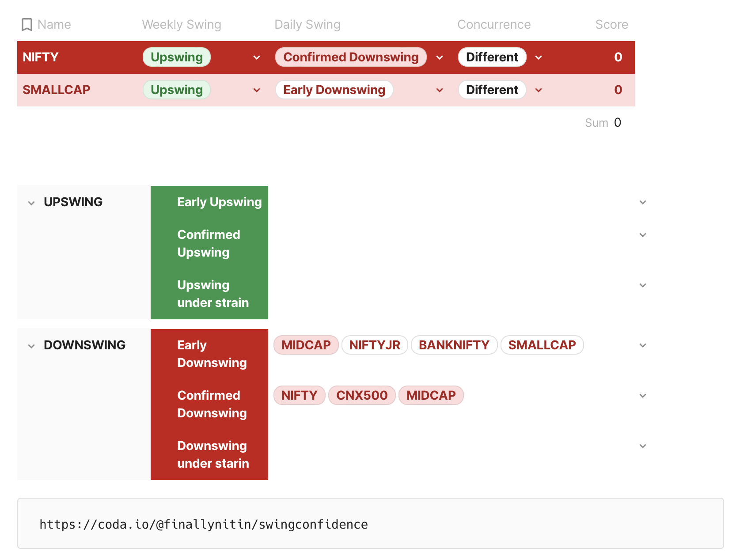Open SMALLCAP Daily Swing dropdown chevron
The image size is (736, 560).
pyautogui.click(x=440, y=90)
